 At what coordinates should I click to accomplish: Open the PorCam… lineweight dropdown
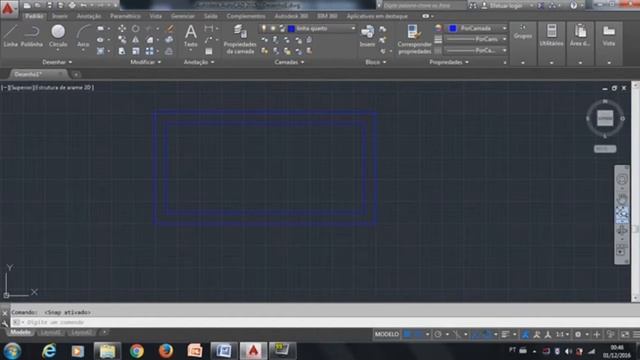pyautogui.click(x=504, y=39)
